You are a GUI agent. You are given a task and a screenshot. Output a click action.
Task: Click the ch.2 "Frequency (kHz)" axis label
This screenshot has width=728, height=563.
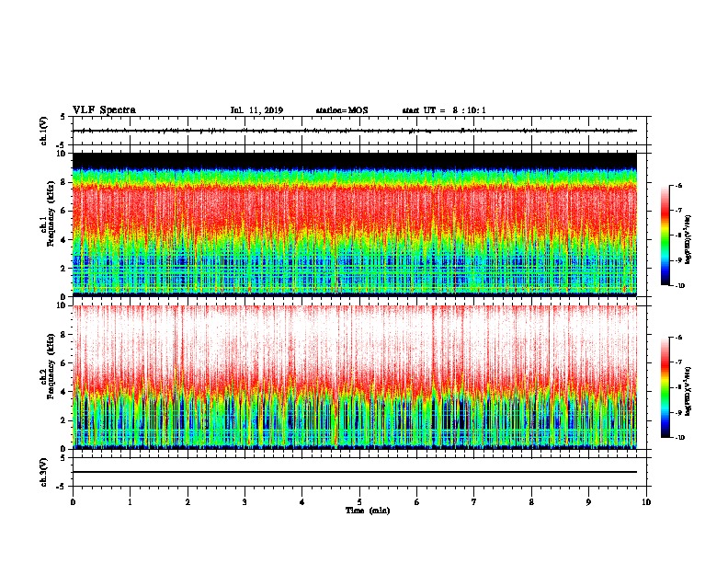(x=51, y=366)
